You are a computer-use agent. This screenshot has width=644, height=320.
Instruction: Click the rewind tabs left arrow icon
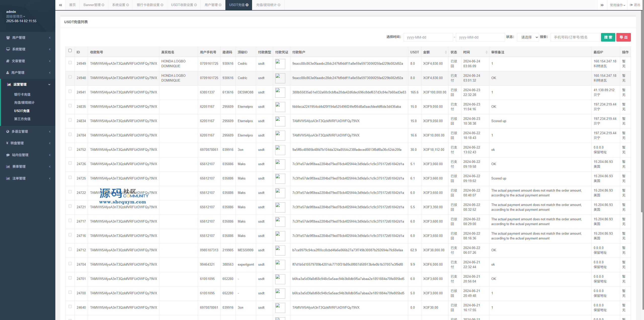pyautogui.click(x=60, y=5)
